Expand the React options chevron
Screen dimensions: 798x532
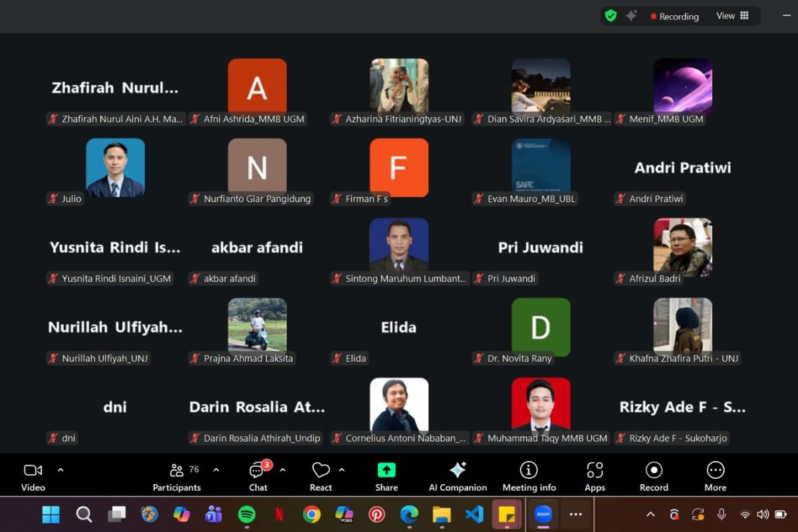click(342, 470)
